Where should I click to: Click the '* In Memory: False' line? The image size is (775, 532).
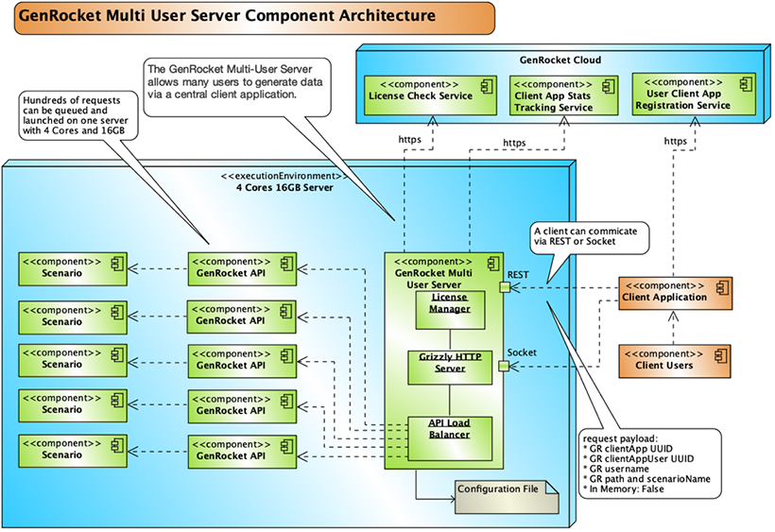(623, 489)
